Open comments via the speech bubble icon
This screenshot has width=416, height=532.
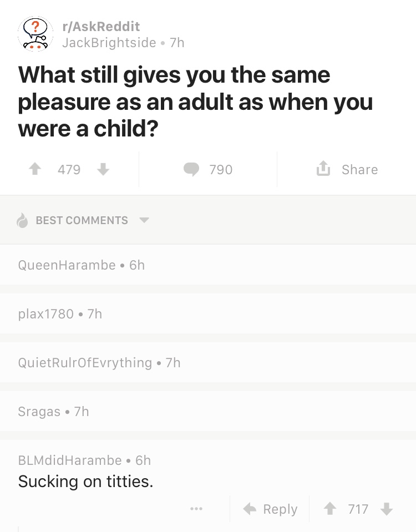(x=192, y=170)
